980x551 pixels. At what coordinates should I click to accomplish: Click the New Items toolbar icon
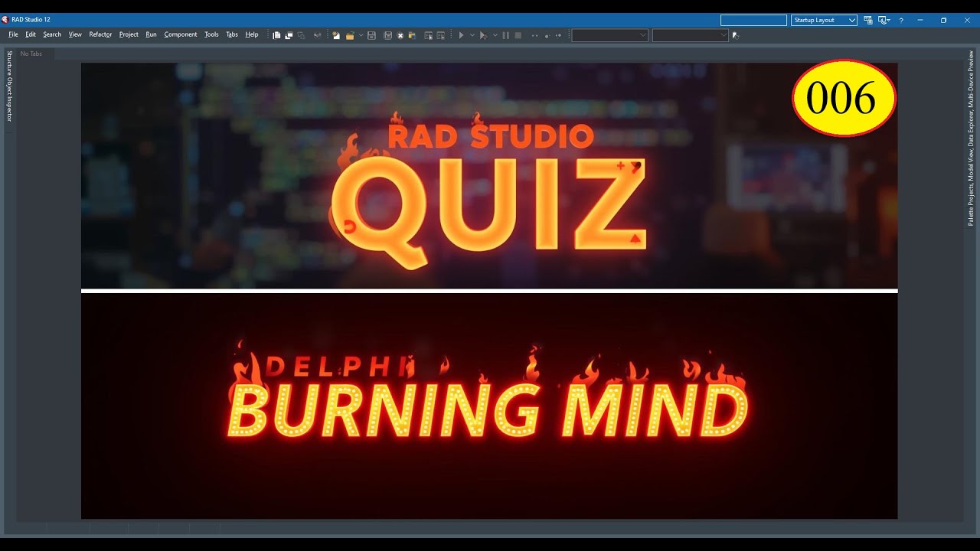point(335,35)
